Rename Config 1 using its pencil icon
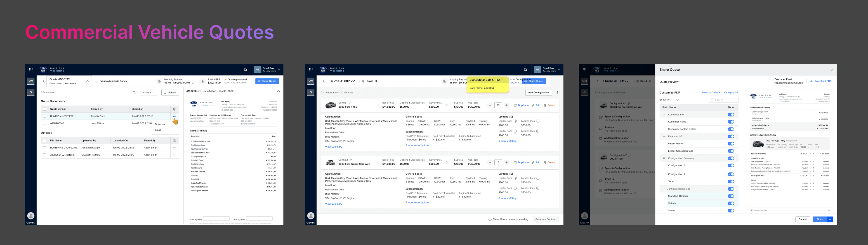Screen dimensions: 868x245 point(350,103)
